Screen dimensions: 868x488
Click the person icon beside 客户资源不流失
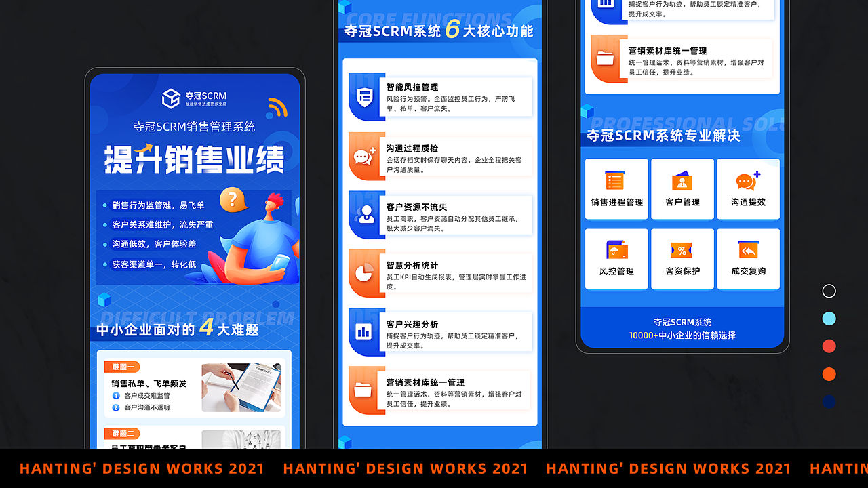366,214
